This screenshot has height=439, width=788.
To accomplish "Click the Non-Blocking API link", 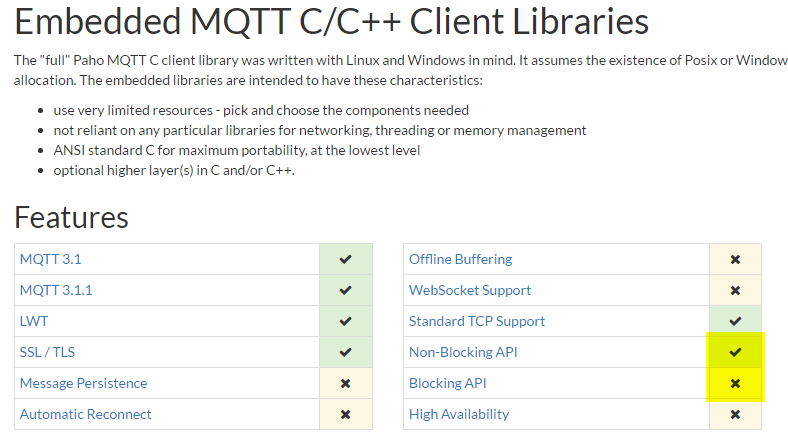I will (x=463, y=352).
